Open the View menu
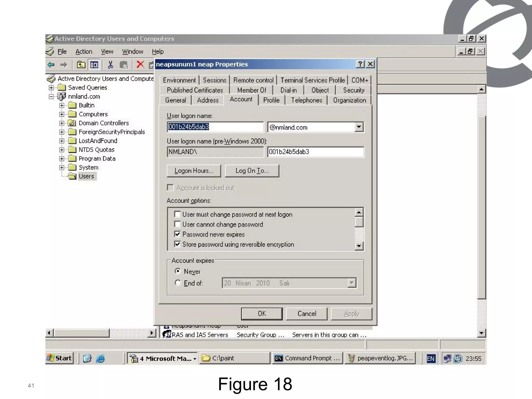532x399 pixels. point(107,52)
